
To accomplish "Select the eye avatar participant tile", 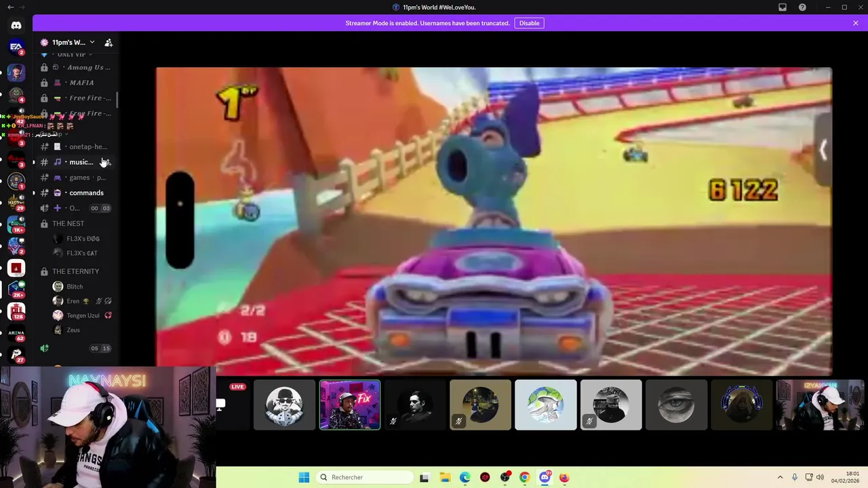I will point(676,405).
